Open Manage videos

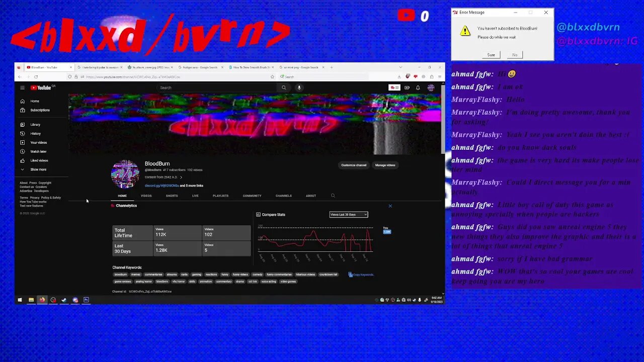pos(385,165)
